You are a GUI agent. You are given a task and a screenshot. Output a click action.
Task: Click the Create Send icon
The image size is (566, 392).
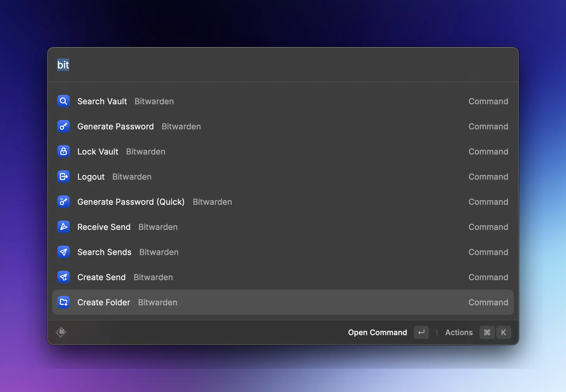[x=63, y=277]
